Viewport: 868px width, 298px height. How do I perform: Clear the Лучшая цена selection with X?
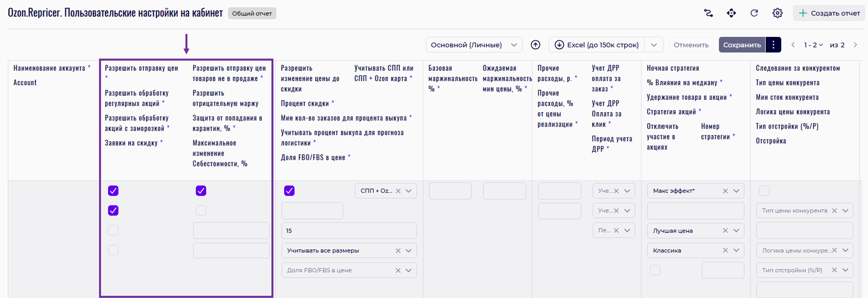tap(725, 231)
